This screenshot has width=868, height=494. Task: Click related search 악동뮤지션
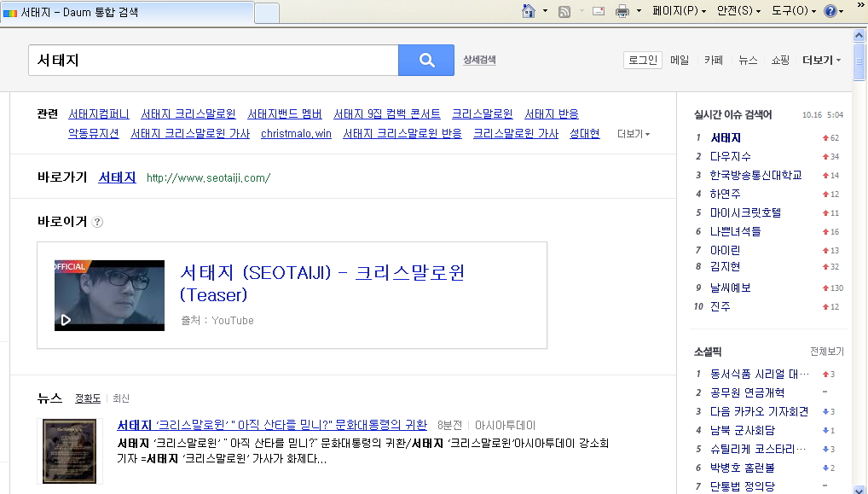click(x=94, y=134)
